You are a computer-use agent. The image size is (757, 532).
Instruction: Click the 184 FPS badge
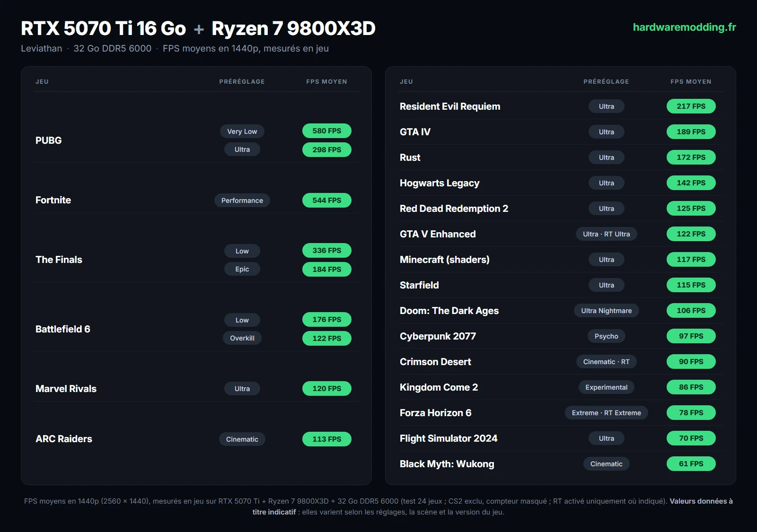tap(326, 270)
